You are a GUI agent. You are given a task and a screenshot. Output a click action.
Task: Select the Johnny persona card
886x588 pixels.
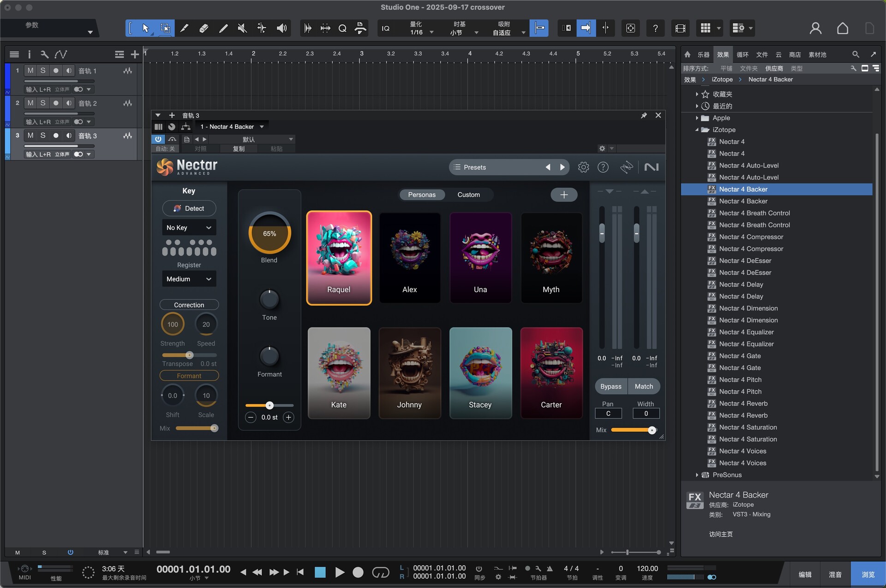click(x=409, y=373)
